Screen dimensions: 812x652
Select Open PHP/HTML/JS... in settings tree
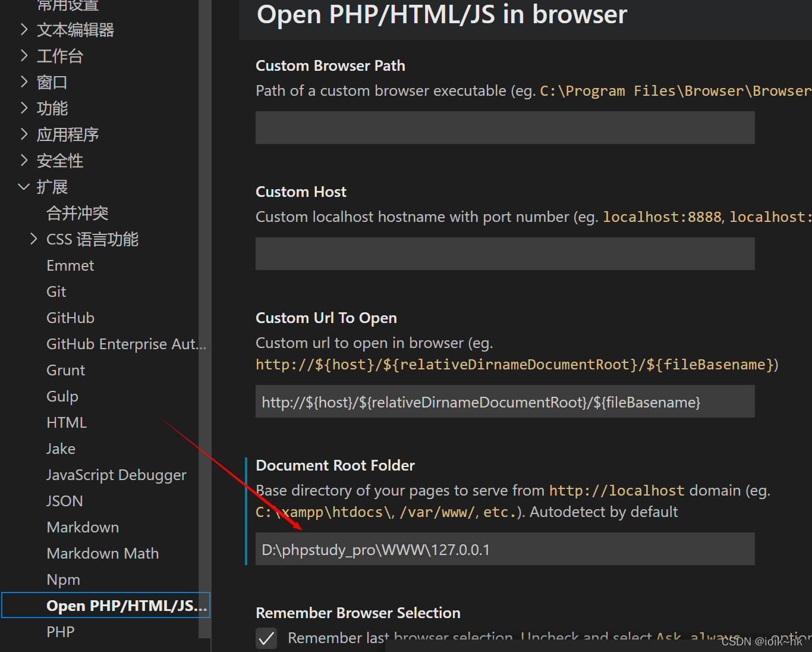pos(106,606)
